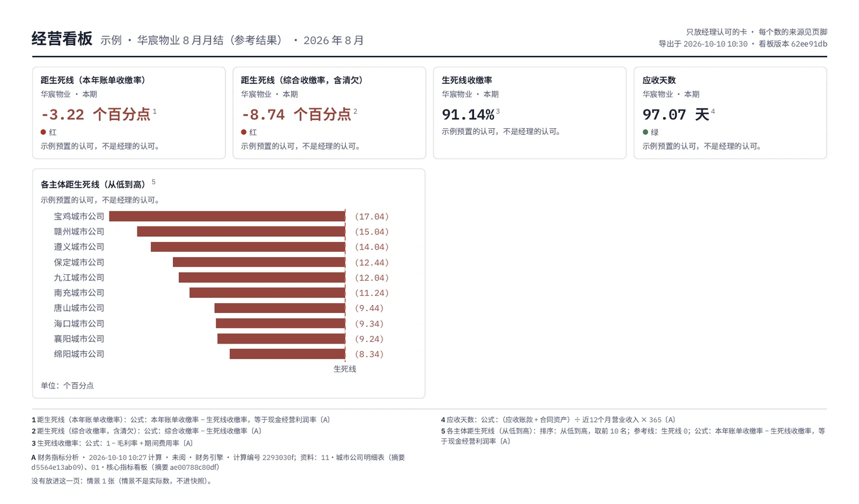Image resolution: width=859 pixels, height=504 pixels.
Task: Click the green 绿 status indicator
Action: pos(651,132)
